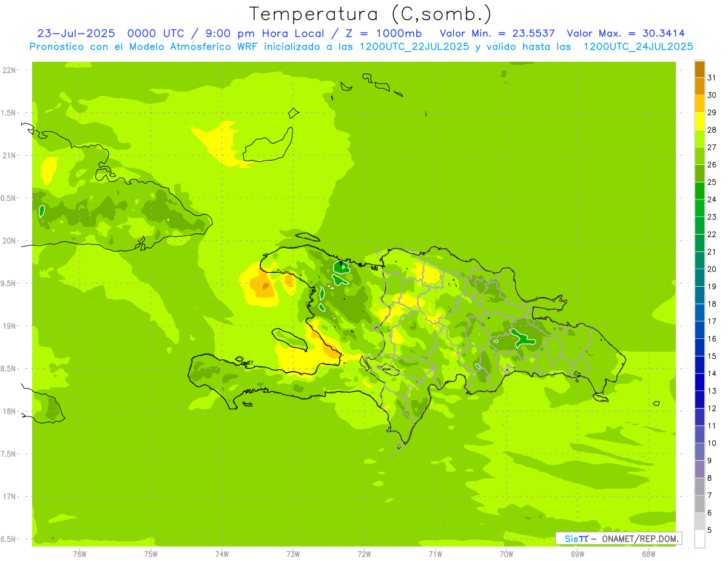Click the "1200UTC_24JUL2025" valid-until time text

(638, 47)
